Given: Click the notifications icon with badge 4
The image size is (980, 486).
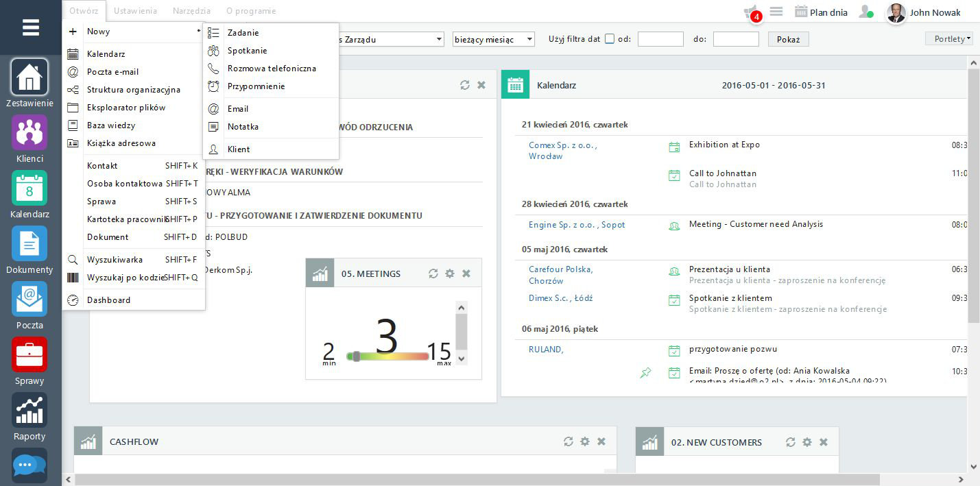Looking at the screenshot, I should [752, 12].
